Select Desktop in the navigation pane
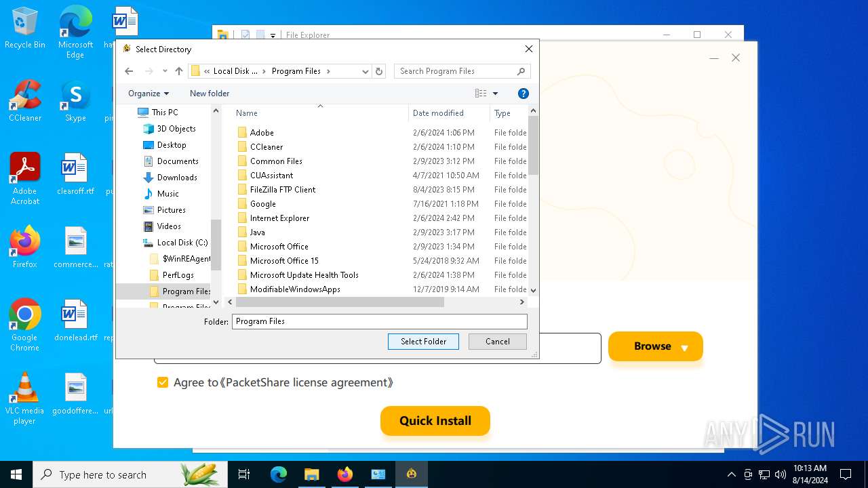The image size is (868, 488). [x=172, y=145]
